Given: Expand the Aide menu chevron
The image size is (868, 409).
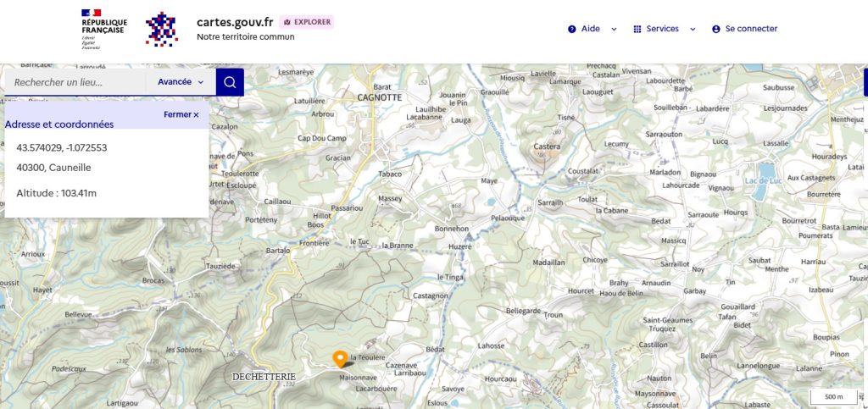Looking at the screenshot, I should 614,30.
